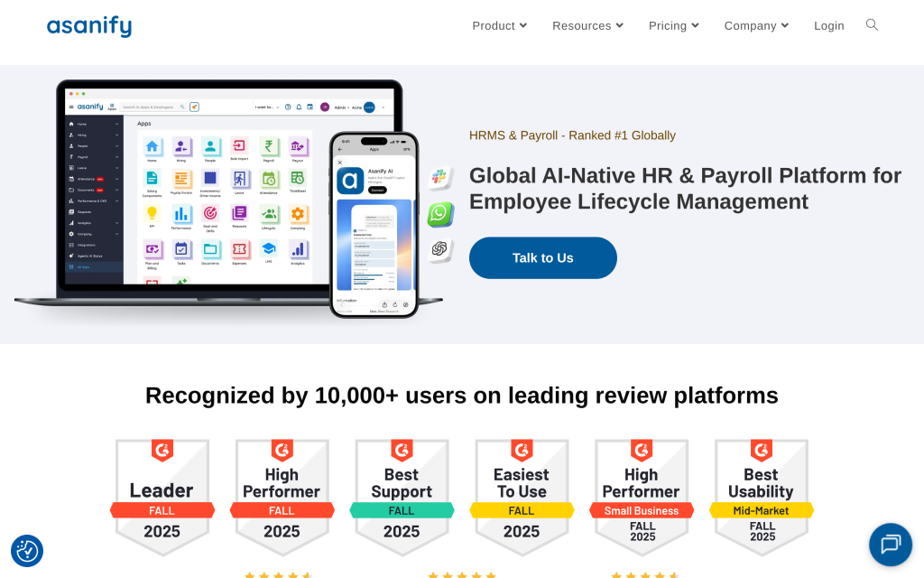Open the cookie consent preferences icon
Viewport: 924px width, 578px height.
(x=27, y=551)
